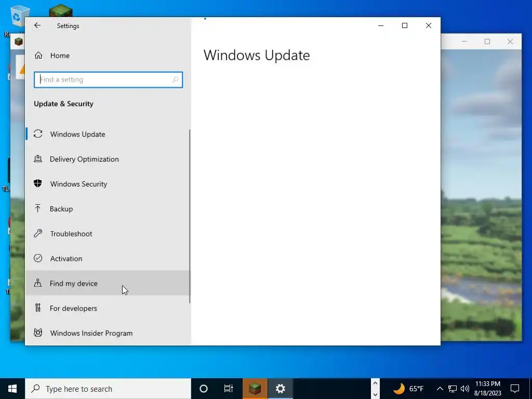Image resolution: width=532 pixels, height=399 pixels.
Task: Click the For developers tools icon
Action: (x=37, y=308)
